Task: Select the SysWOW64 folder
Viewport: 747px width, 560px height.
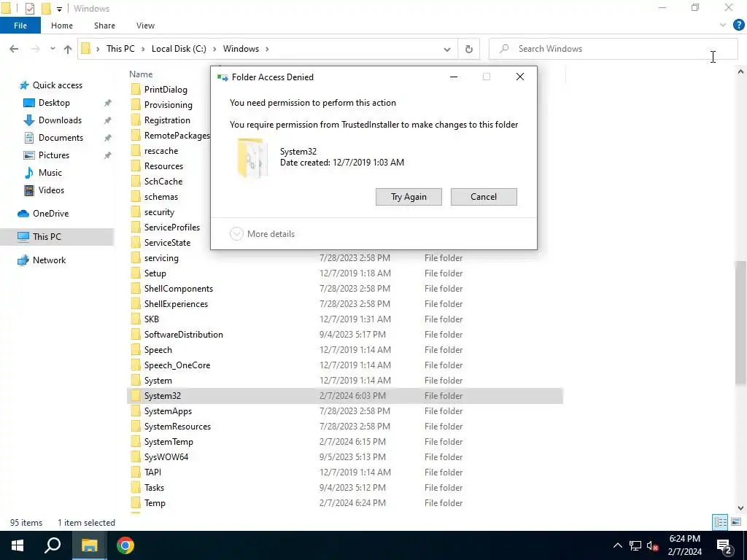Action: point(166,457)
